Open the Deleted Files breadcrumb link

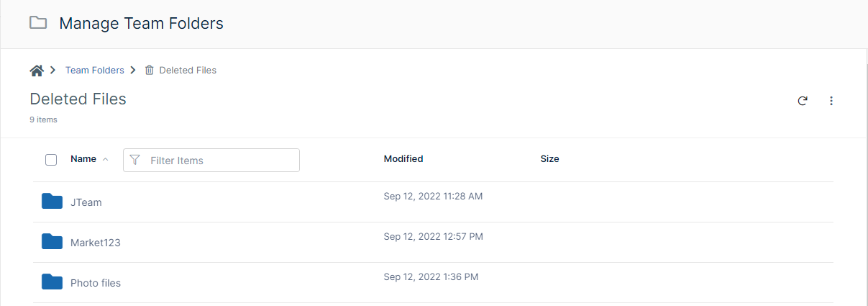[188, 71]
